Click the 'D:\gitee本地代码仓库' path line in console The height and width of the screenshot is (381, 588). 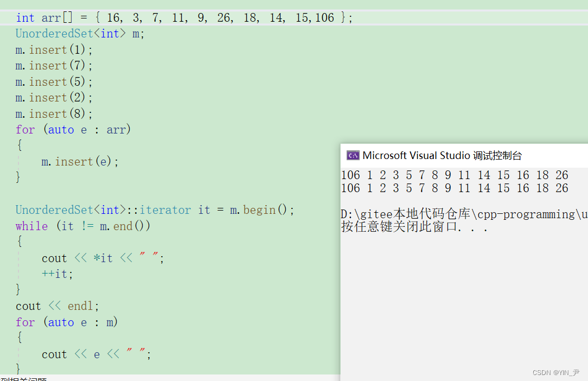(x=464, y=214)
